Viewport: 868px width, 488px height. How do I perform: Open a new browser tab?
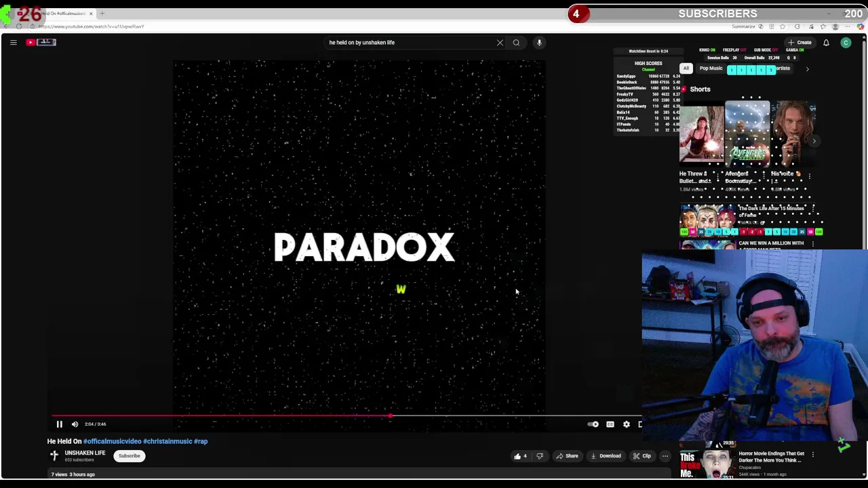102,14
